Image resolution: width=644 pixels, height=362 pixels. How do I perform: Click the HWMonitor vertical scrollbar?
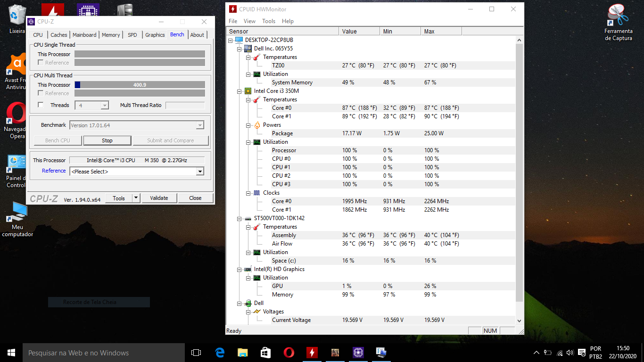[x=520, y=173]
